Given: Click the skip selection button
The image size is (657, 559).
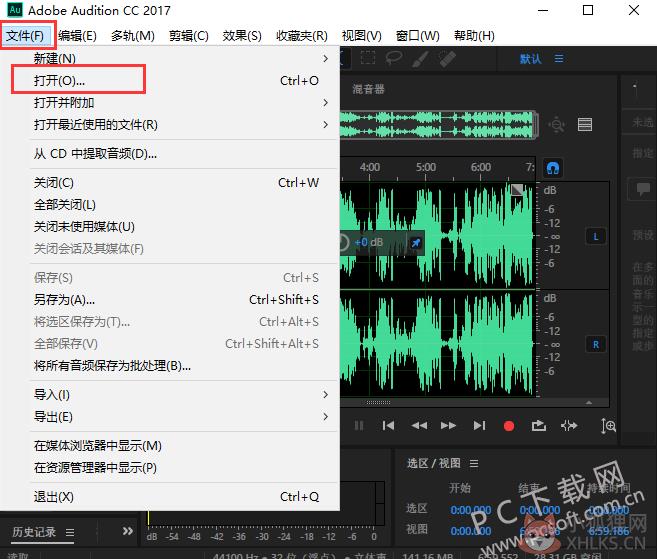Looking at the screenshot, I should pos(569,426).
